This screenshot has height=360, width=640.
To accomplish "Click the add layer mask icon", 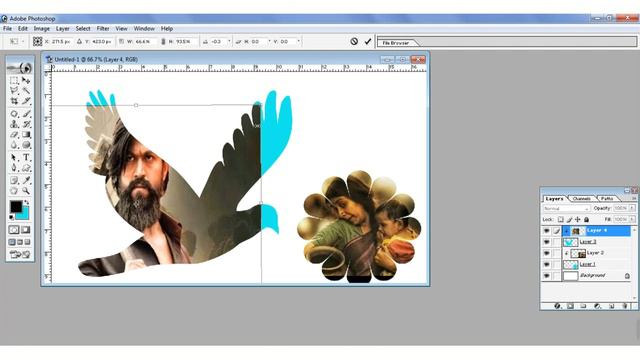I will click(x=570, y=306).
